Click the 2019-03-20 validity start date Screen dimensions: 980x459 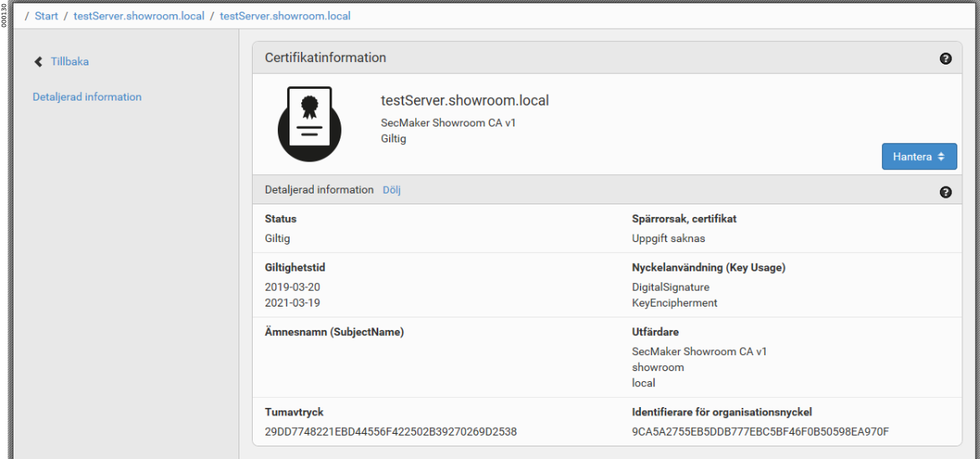[x=292, y=287]
